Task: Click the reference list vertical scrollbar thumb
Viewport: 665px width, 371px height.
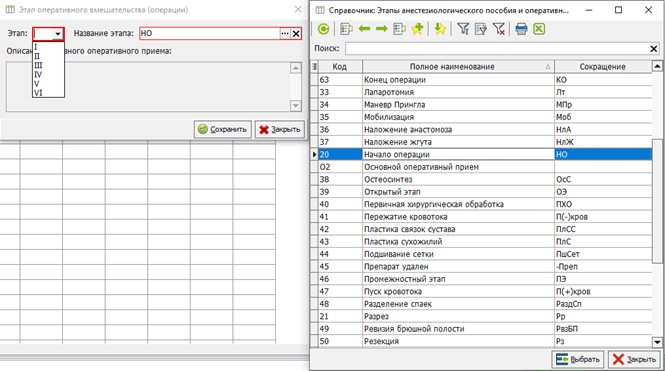Action: 657,201
